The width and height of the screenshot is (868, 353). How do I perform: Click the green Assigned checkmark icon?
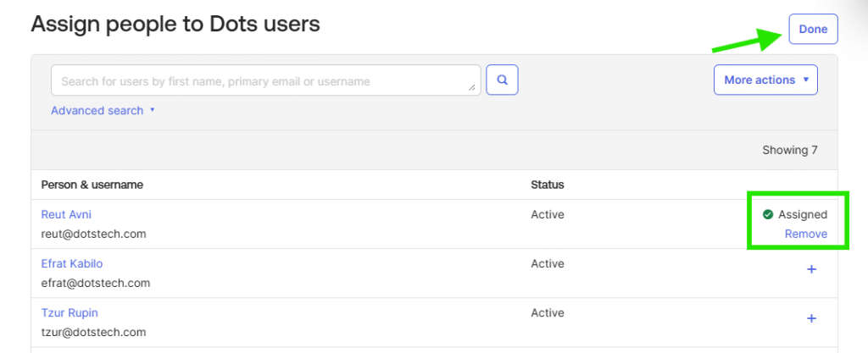click(x=768, y=215)
